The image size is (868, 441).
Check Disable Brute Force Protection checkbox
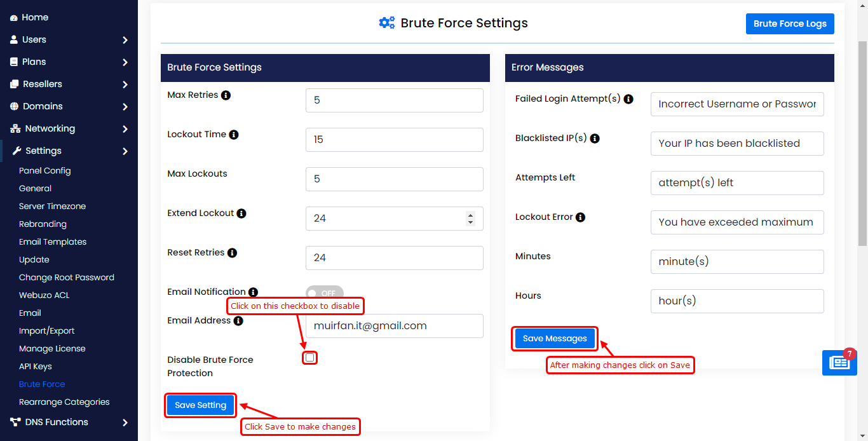[309, 358]
